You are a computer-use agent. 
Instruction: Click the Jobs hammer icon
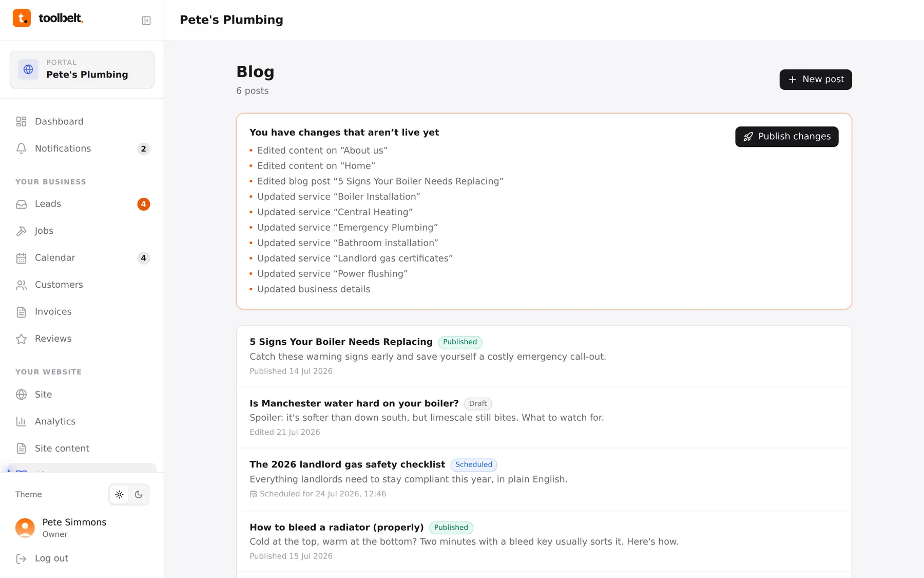pyautogui.click(x=21, y=231)
